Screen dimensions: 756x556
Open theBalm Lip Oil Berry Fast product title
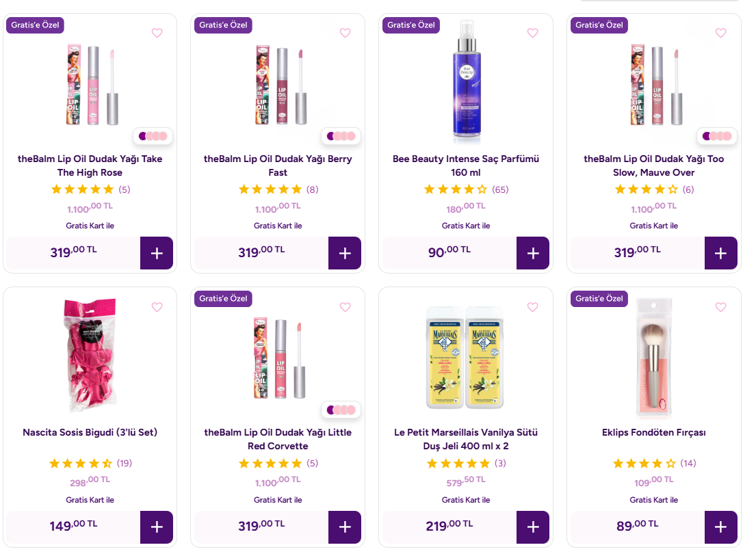click(278, 166)
